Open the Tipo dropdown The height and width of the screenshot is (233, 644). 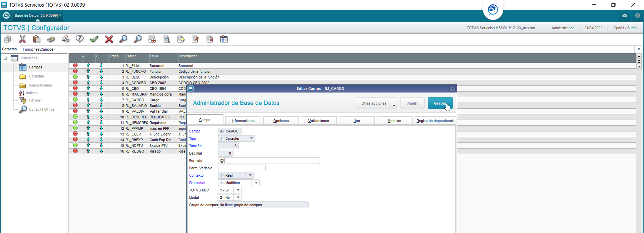click(251, 138)
